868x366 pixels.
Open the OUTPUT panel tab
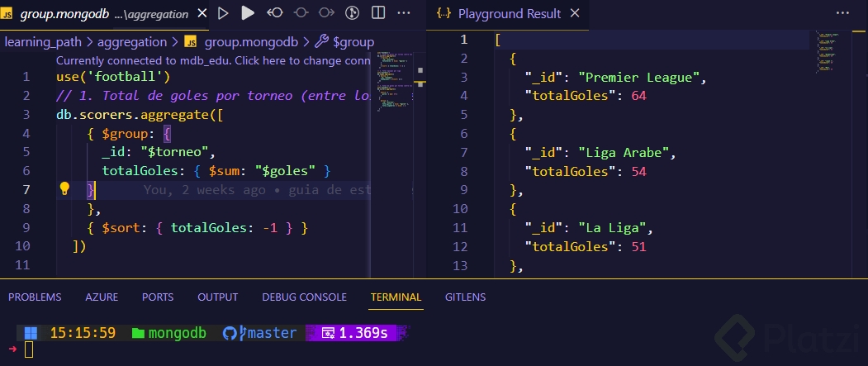click(x=217, y=297)
